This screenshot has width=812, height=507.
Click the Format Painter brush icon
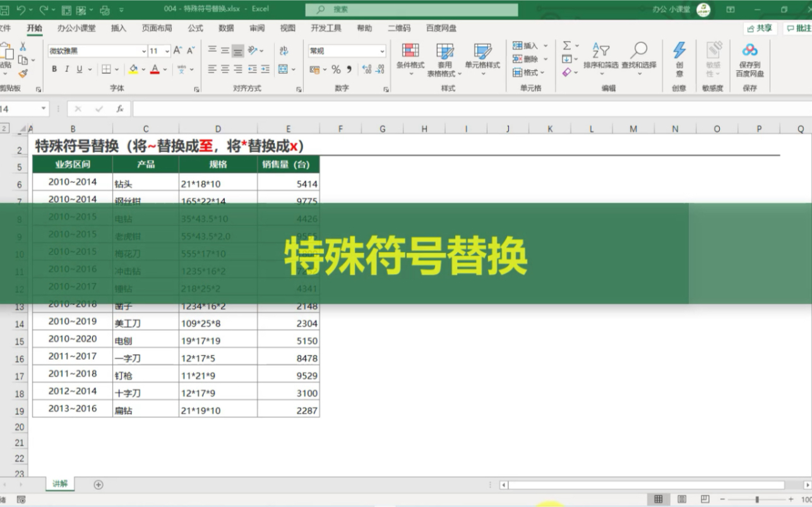tap(23, 74)
